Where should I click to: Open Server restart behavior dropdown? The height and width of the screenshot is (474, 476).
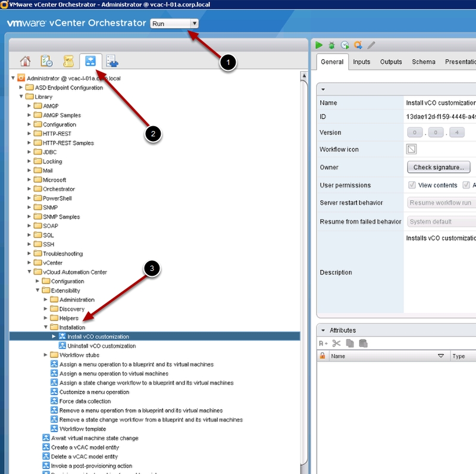coord(441,203)
